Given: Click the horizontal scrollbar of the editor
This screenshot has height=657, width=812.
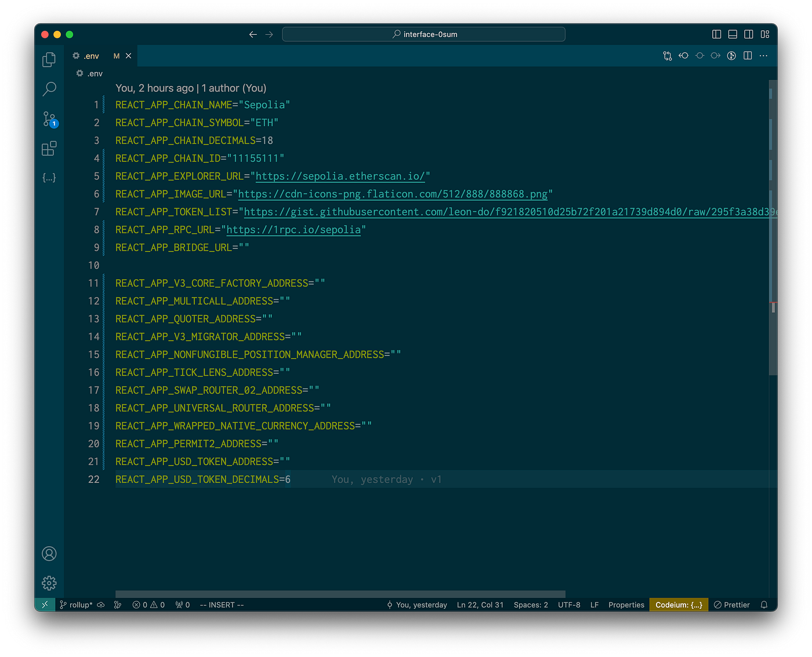Looking at the screenshot, I should 340,594.
